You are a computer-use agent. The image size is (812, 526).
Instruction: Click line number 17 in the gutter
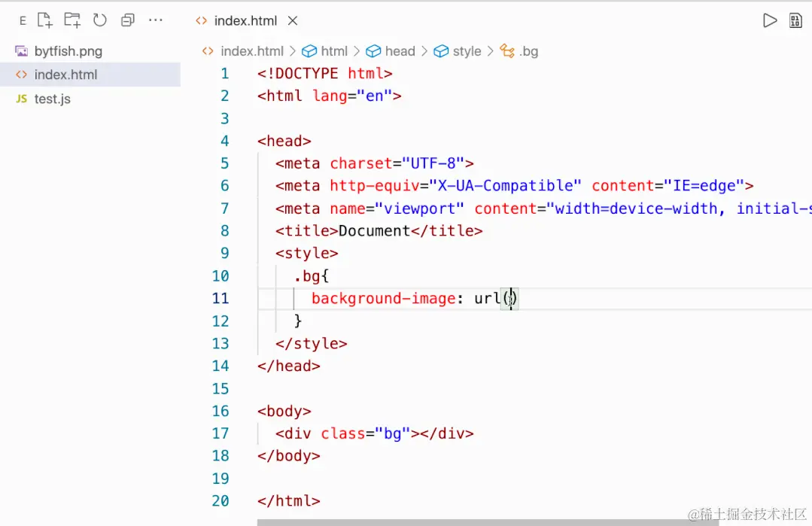point(220,433)
